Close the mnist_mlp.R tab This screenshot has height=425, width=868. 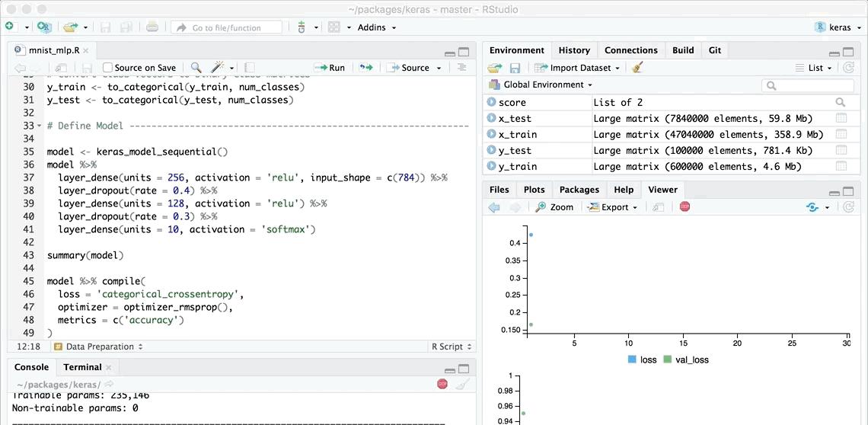coord(86,50)
